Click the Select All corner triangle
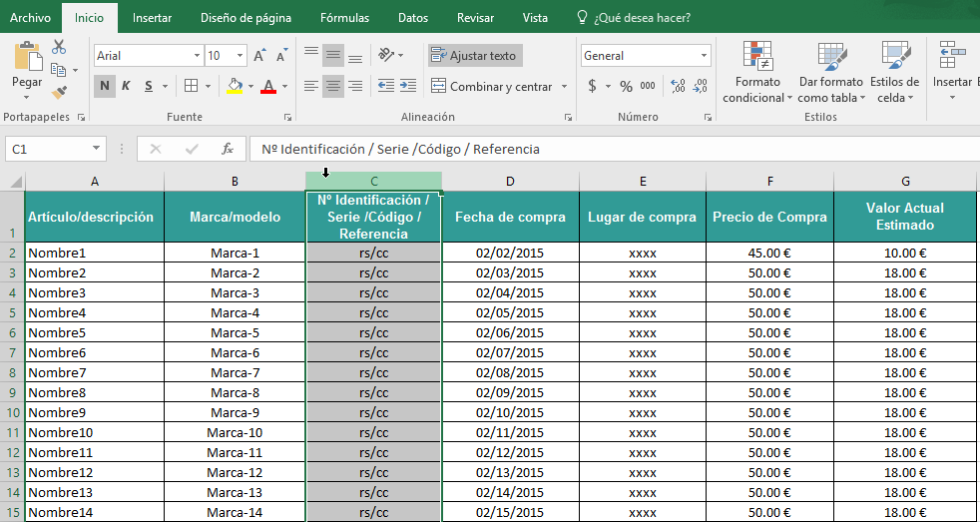 (x=14, y=182)
